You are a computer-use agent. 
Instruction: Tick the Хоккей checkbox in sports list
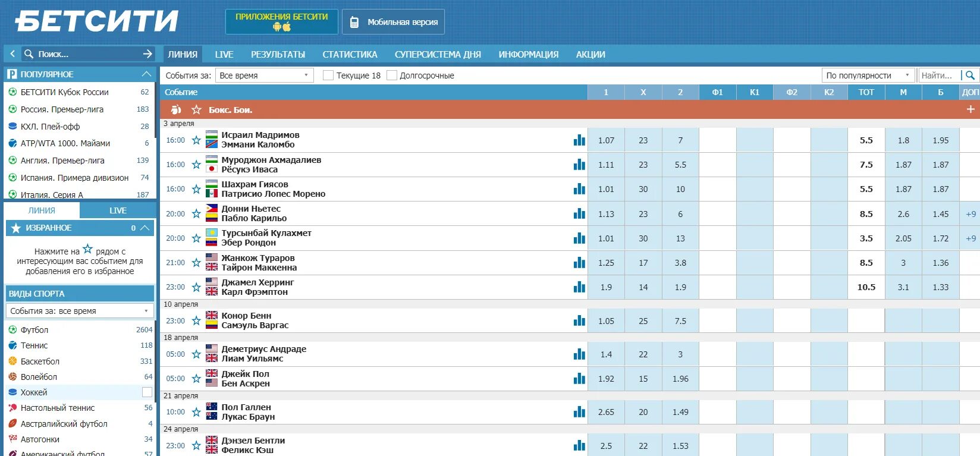[147, 392]
